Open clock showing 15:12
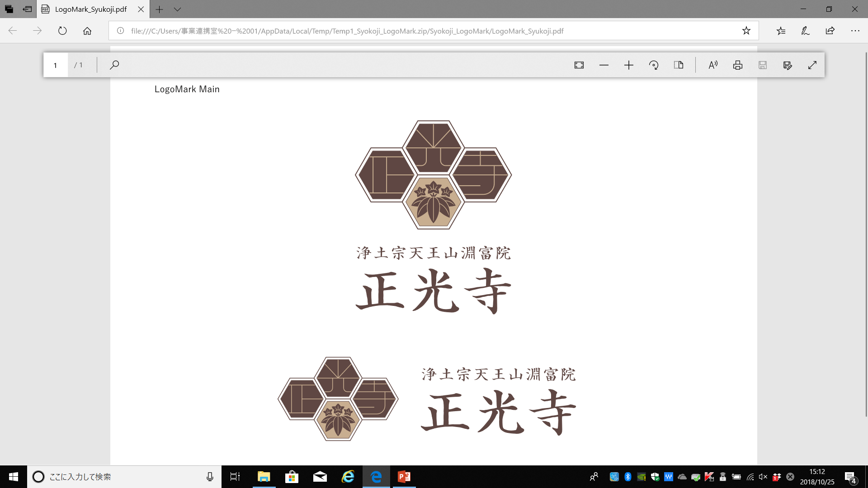 point(817,477)
